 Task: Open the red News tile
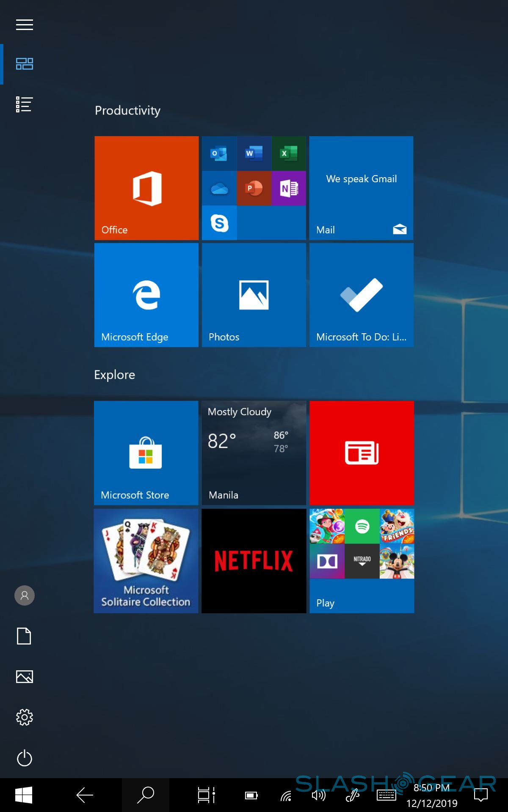pos(362,453)
